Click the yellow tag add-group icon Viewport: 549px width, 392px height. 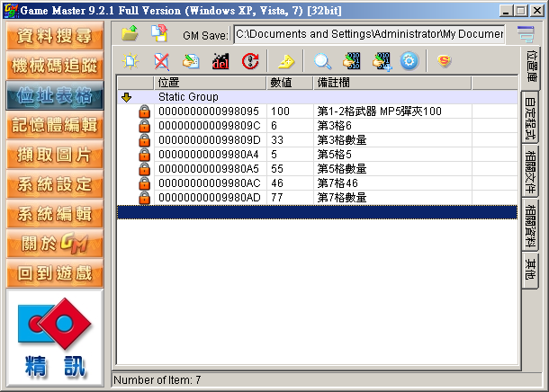(286, 62)
